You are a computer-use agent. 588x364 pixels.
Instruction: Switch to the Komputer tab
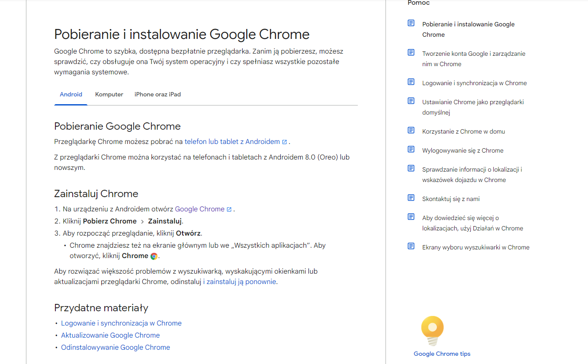point(109,94)
